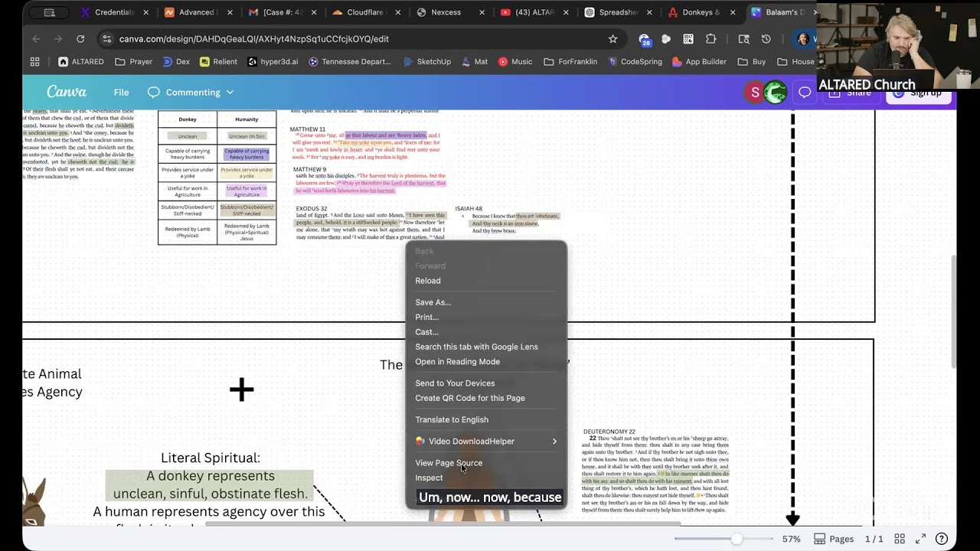The height and width of the screenshot is (551, 980).
Task: Open the Canva File menu
Action: point(121,93)
